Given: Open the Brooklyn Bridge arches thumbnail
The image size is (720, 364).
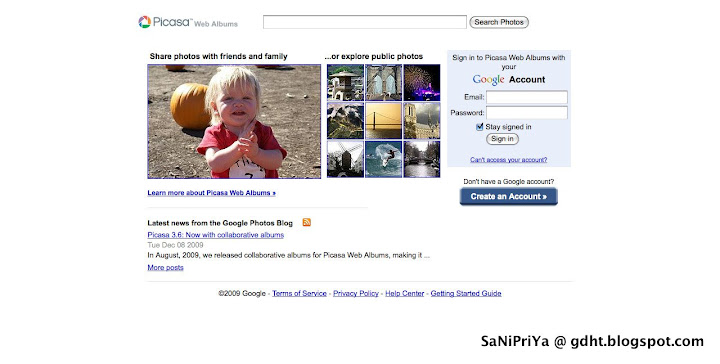Looking at the screenshot, I should 383,83.
